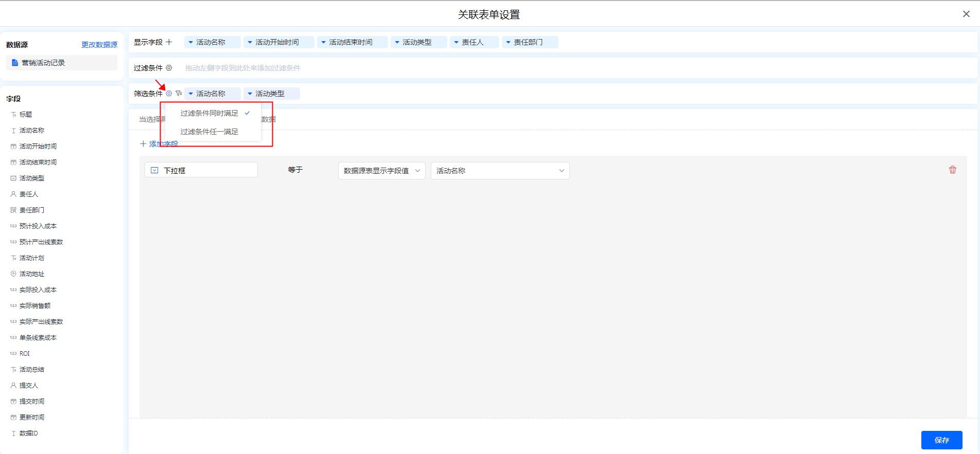The height and width of the screenshot is (454, 980).
Task: Close the 关联表单设置 dialog
Action: pos(966,14)
